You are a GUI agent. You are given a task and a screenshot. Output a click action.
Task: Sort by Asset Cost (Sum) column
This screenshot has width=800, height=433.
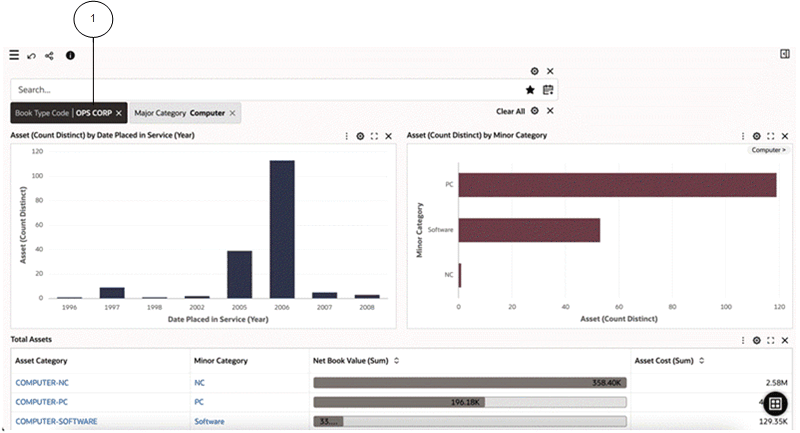point(702,361)
